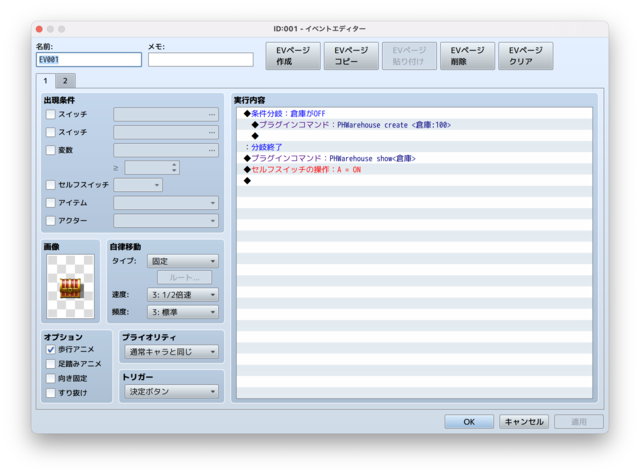The height and width of the screenshot is (475, 640).
Task: Select the PHWarehouse create plugin command line
Action: click(x=414, y=125)
